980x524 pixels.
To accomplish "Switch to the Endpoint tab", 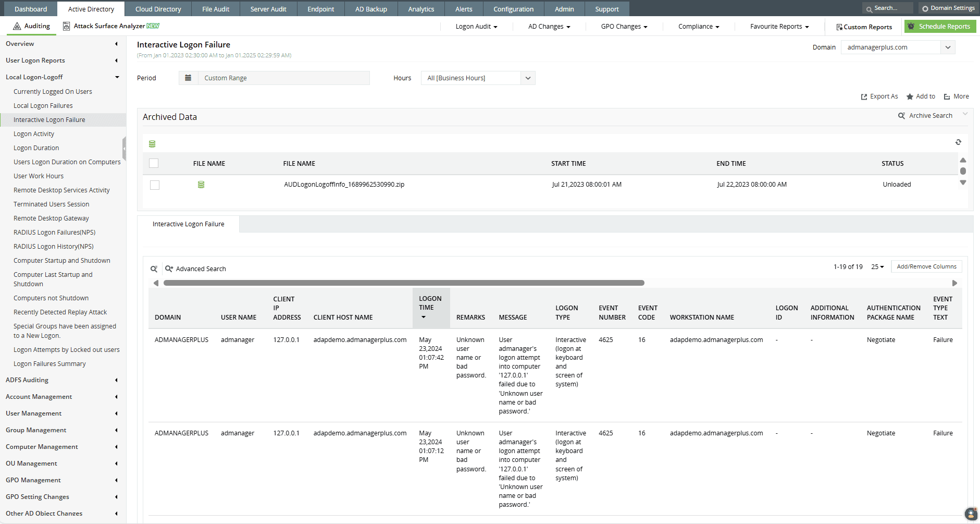I will coord(320,8).
